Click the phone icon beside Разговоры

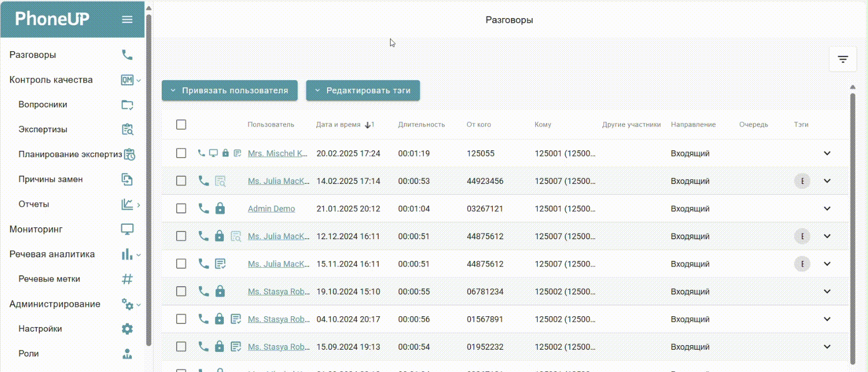127,55
